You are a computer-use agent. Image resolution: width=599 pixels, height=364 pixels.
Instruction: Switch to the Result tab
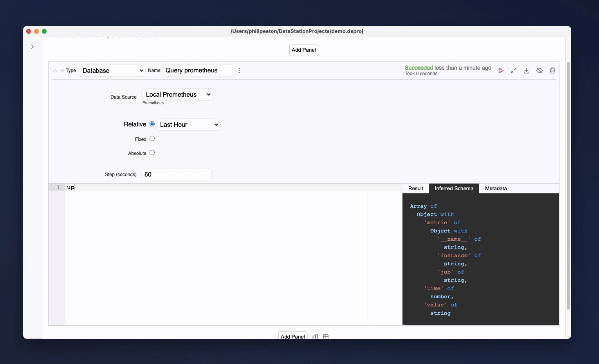[x=416, y=188]
